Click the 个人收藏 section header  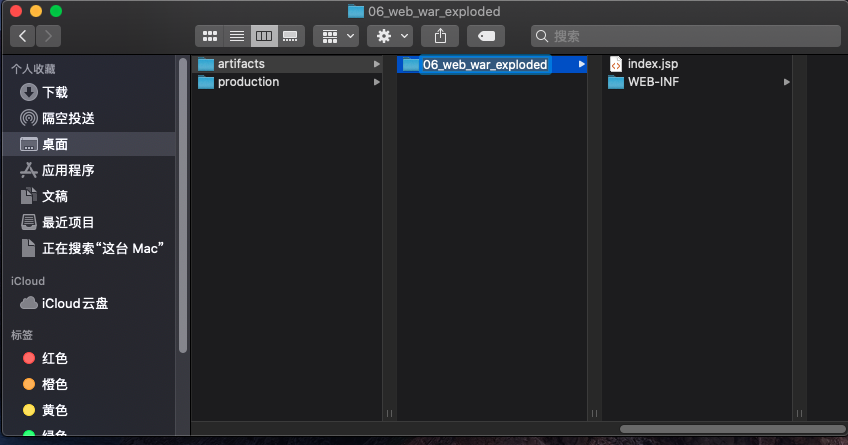tap(33, 69)
